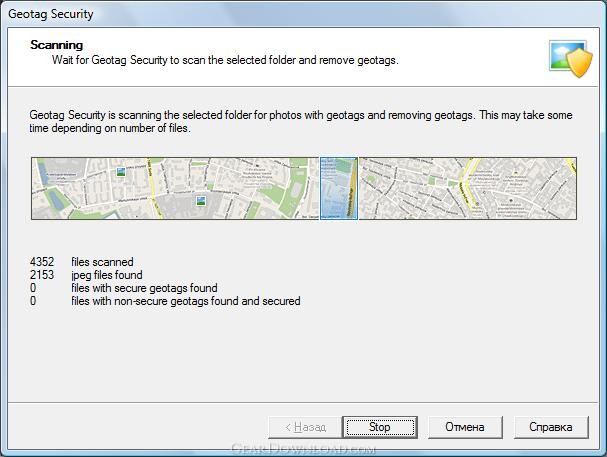Click the right map section
The image size is (607, 457).
[x=468, y=188]
